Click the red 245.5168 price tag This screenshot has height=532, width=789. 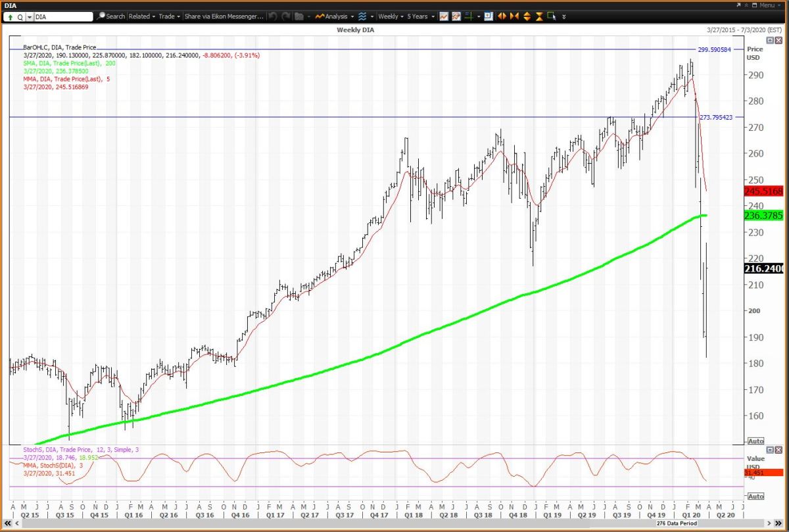pyautogui.click(x=763, y=191)
